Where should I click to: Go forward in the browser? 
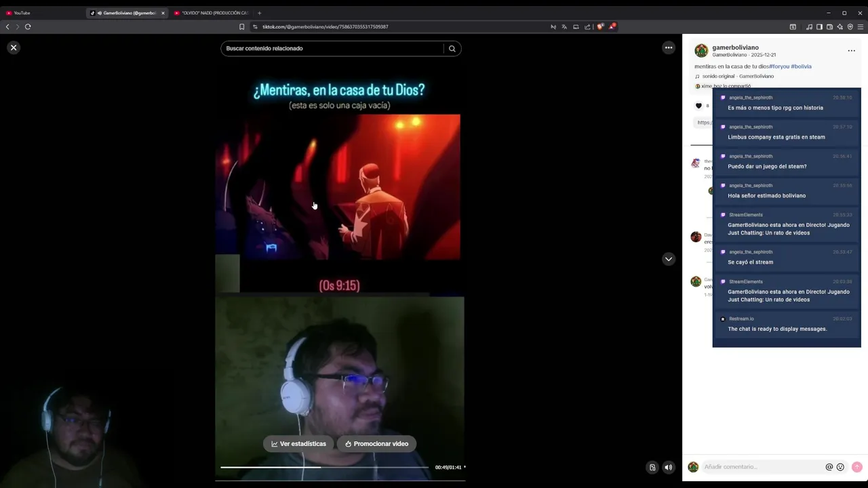pyautogui.click(x=18, y=26)
